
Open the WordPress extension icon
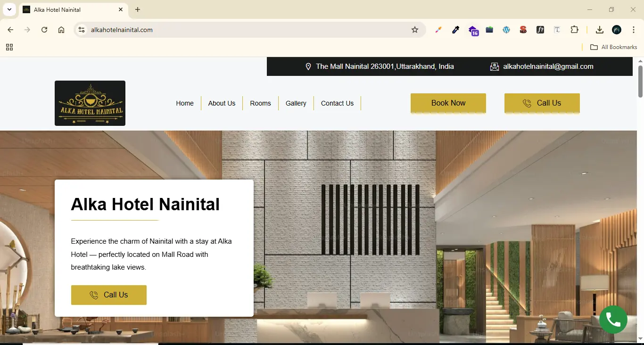click(506, 30)
